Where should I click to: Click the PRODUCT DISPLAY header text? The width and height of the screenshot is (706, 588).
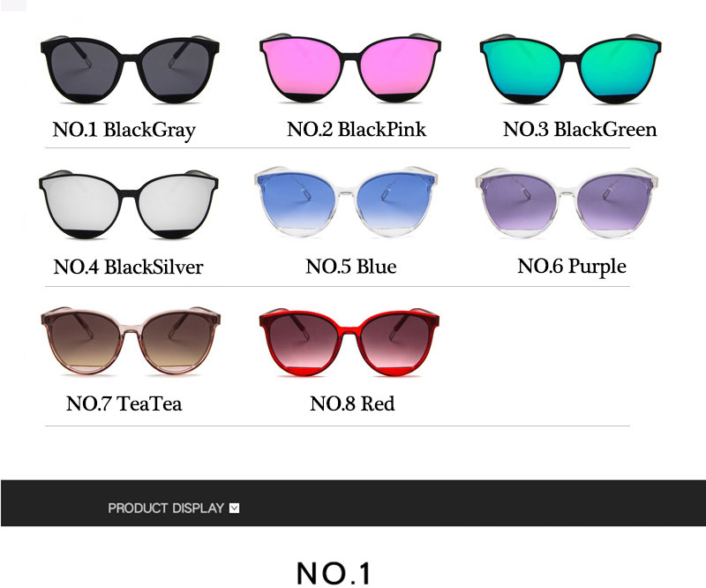click(x=166, y=509)
